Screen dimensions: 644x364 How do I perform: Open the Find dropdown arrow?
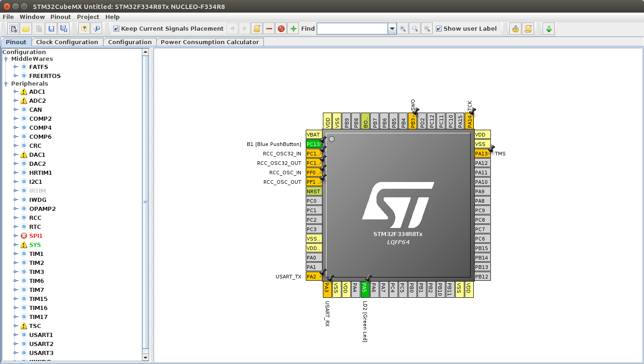[392, 29]
